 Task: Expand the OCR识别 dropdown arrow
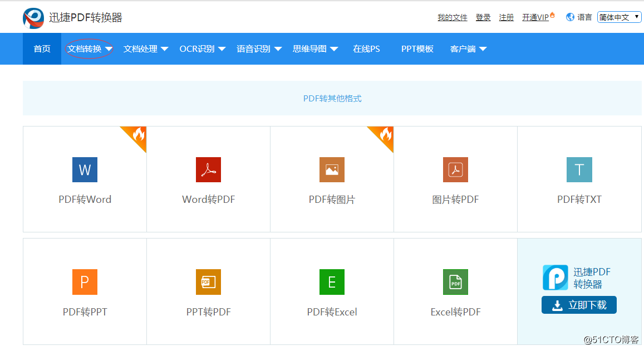[x=222, y=49]
